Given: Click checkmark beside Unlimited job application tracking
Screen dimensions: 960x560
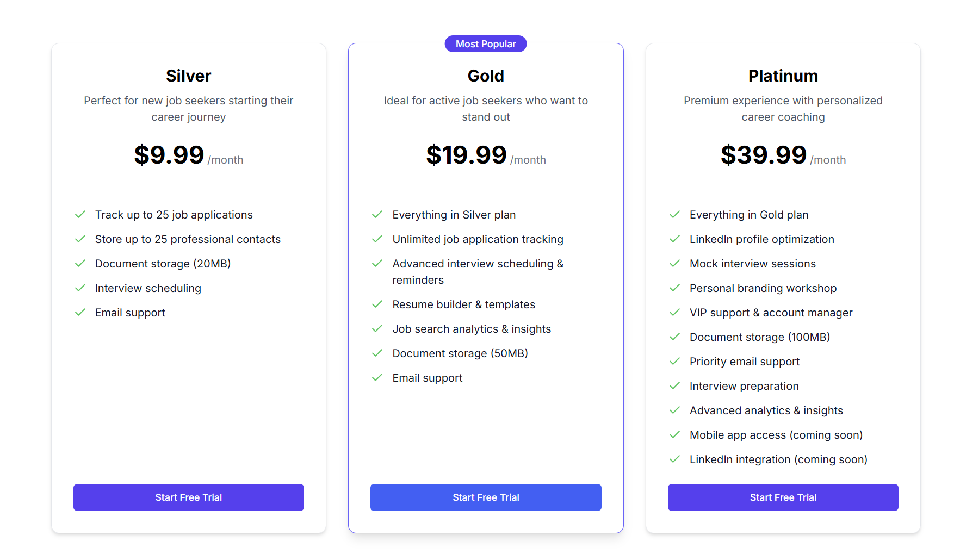Looking at the screenshot, I should click(x=377, y=239).
